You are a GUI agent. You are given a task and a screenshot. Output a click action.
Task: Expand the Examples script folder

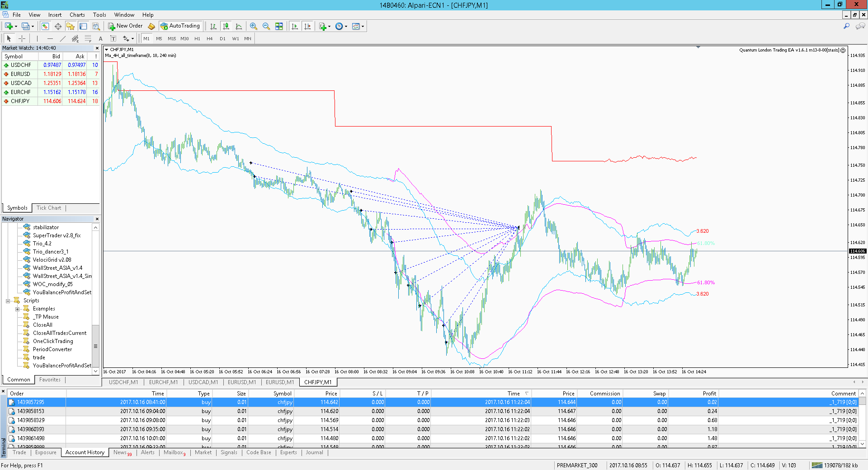pyautogui.click(x=17, y=309)
